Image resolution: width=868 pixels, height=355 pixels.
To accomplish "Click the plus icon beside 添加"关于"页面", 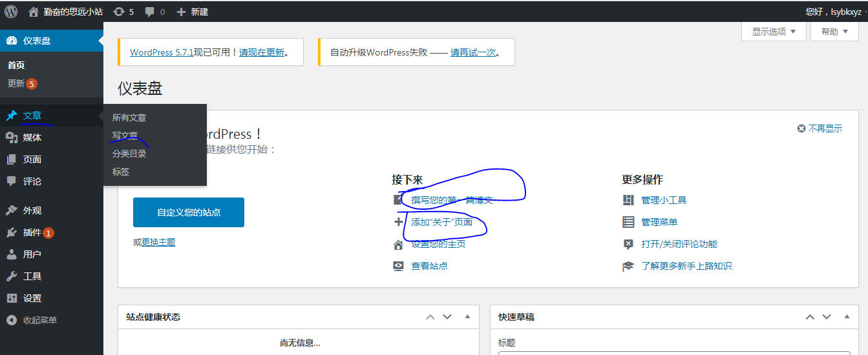I will point(398,222).
